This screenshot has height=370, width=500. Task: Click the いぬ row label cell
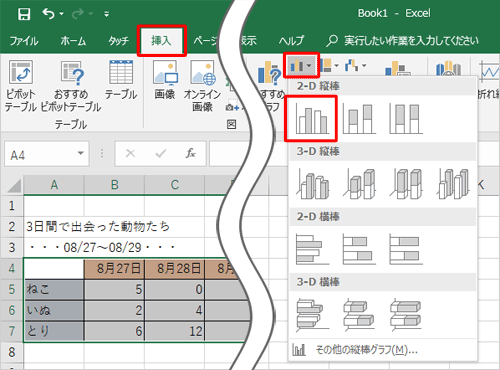54,310
